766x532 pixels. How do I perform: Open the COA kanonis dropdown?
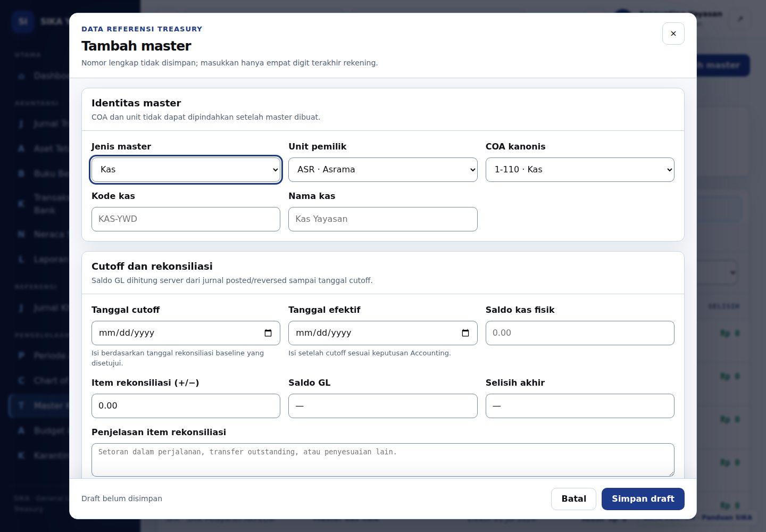click(580, 170)
